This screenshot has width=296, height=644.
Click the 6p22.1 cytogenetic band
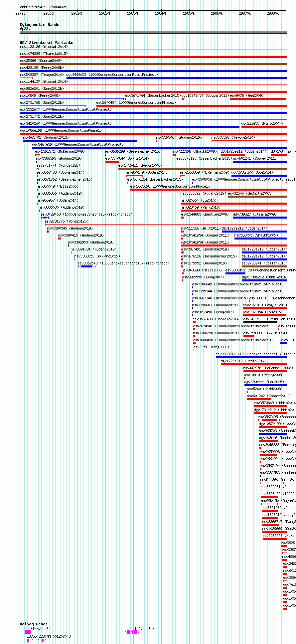pyautogui.click(x=153, y=32)
